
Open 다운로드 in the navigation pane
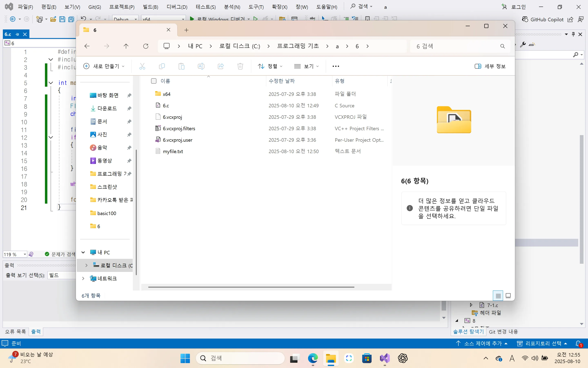(107, 108)
